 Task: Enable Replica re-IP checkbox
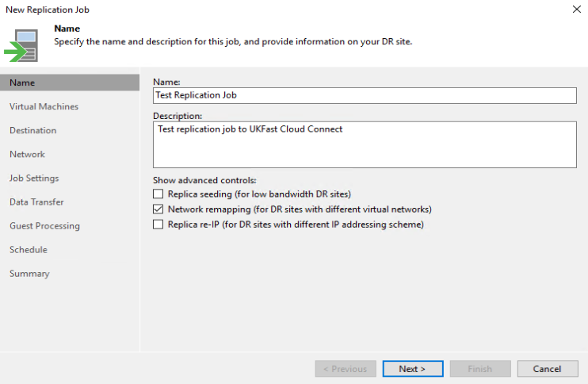click(158, 225)
